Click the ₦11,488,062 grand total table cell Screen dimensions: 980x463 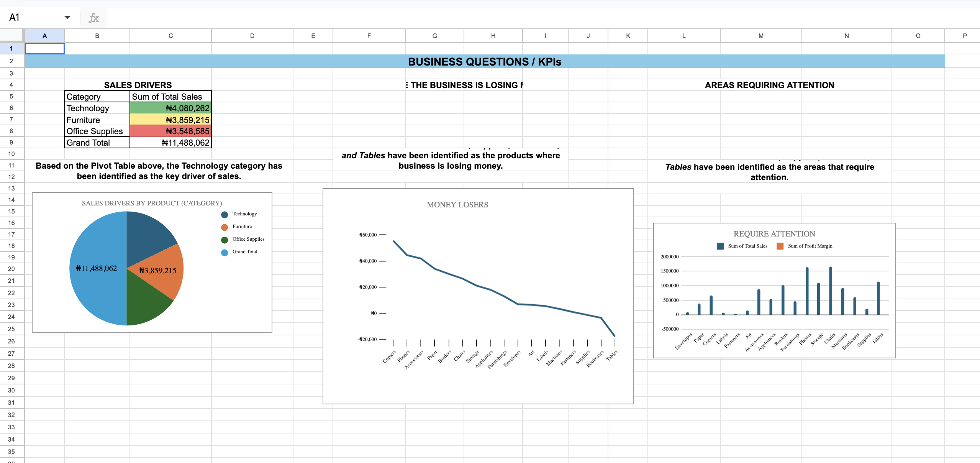point(170,143)
